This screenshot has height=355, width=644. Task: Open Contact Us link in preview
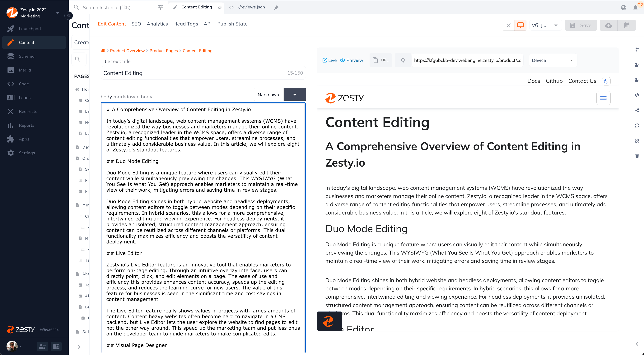pos(582,81)
